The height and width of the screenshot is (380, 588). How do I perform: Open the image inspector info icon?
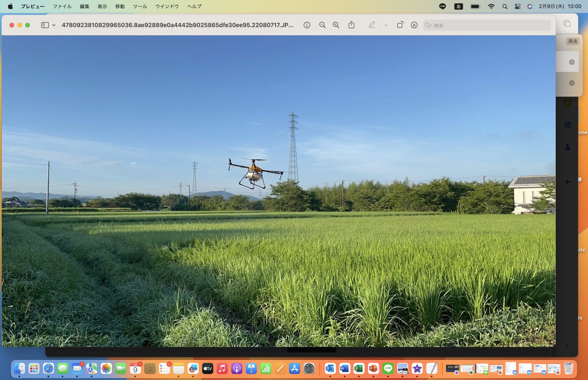307,25
